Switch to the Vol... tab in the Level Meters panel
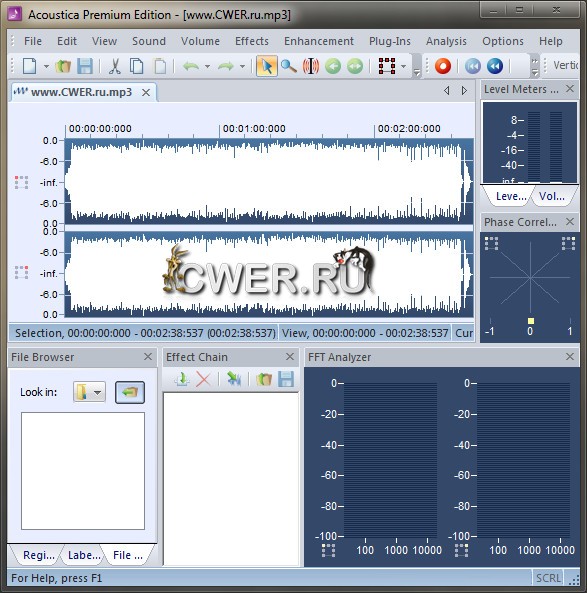 coord(551,196)
